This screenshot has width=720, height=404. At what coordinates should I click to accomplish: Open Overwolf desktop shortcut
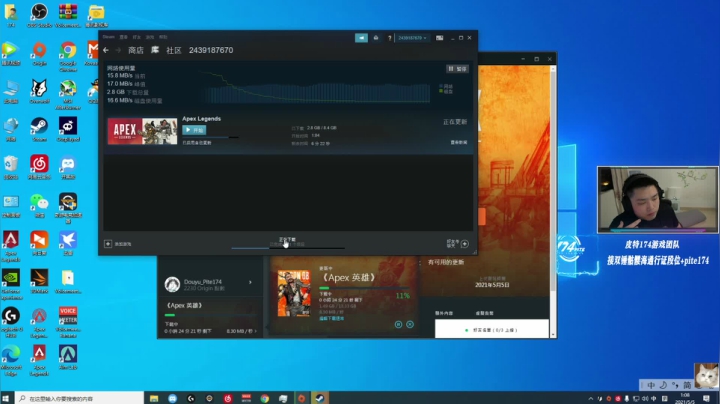pyautogui.click(x=39, y=90)
